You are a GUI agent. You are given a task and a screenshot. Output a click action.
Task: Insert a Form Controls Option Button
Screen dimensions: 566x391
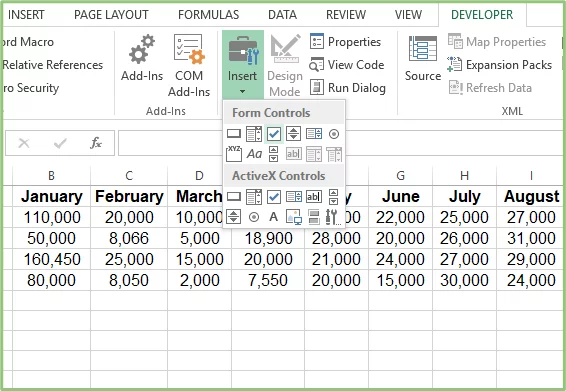point(334,134)
